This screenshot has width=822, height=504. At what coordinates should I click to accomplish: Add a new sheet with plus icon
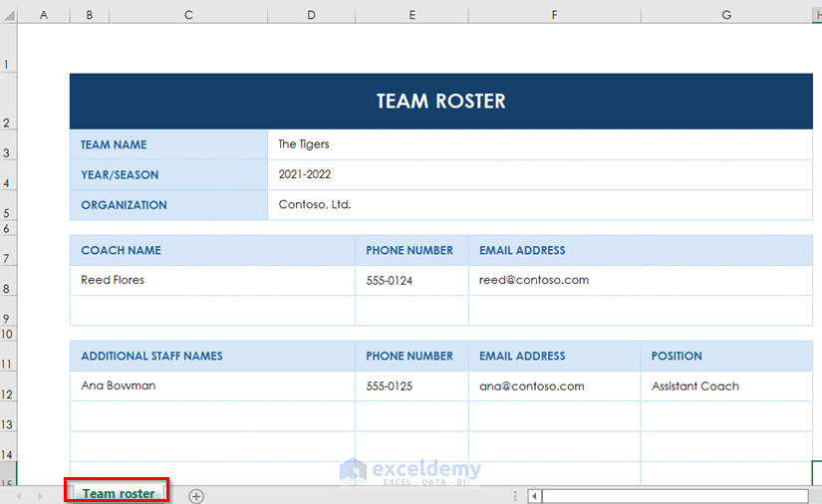coord(196,496)
